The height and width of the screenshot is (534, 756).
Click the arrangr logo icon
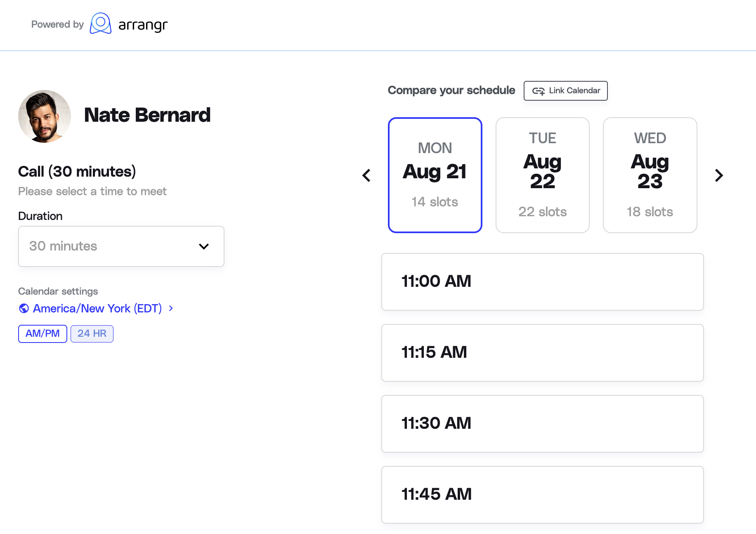[101, 24]
